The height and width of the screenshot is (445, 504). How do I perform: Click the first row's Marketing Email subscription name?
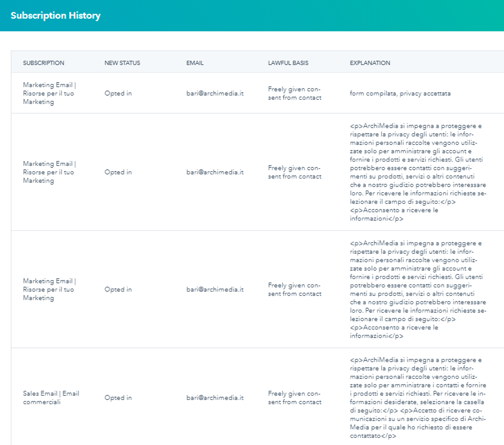pos(49,93)
